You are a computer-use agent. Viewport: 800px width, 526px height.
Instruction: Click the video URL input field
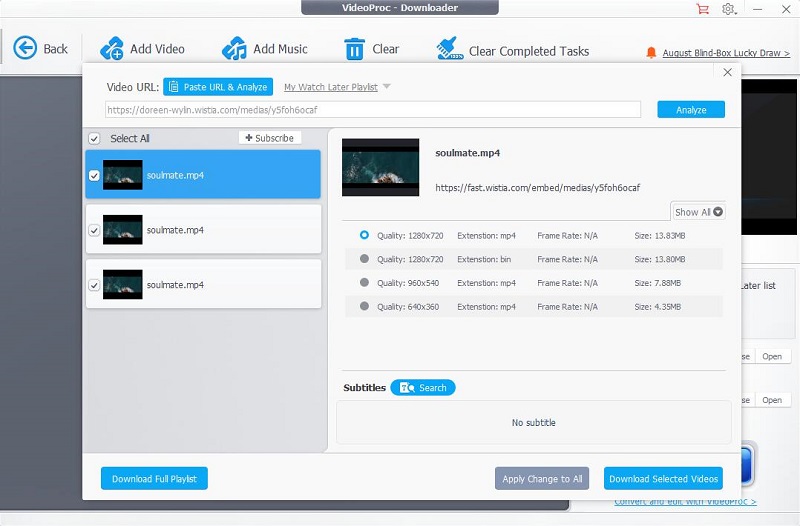pyautogui.click(x=373, y=110)
